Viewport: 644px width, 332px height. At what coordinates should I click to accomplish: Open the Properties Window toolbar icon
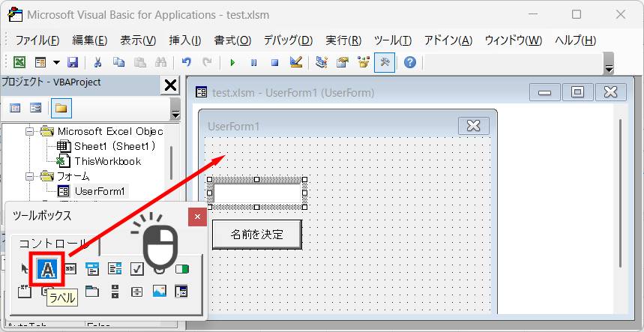click(342, 62)
